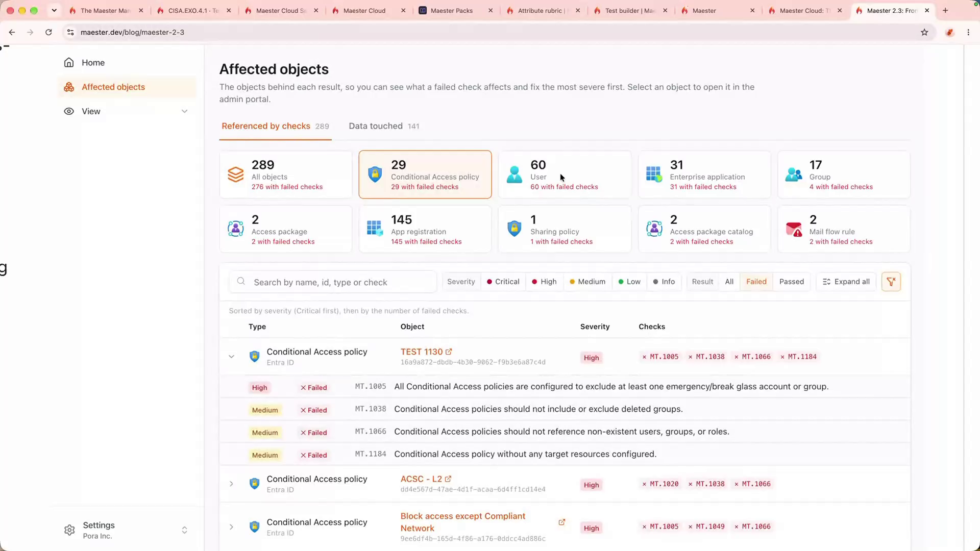Select the MT.1005 failed check detail row

click(565, 387)
